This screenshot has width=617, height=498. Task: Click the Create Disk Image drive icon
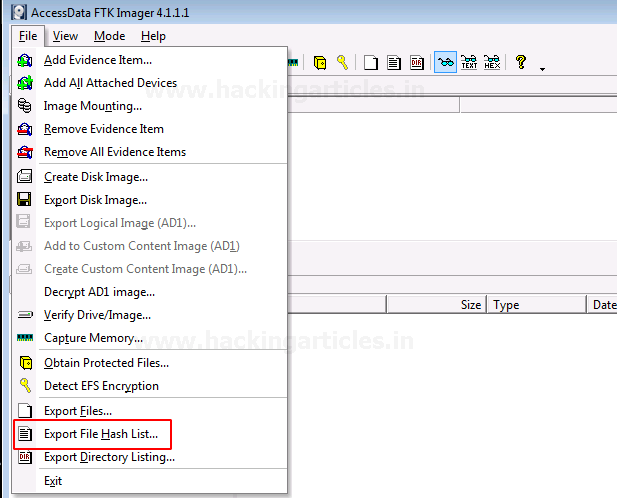(x=24, y=176)
